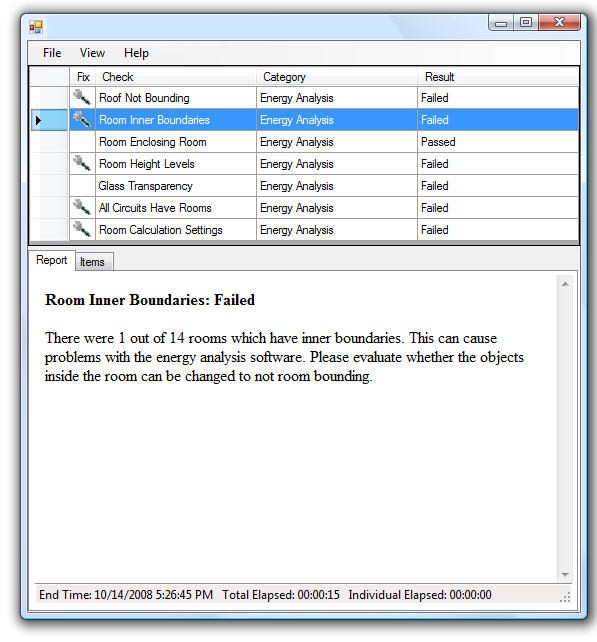Sort by the Fix column header

(x=83, y=77)
